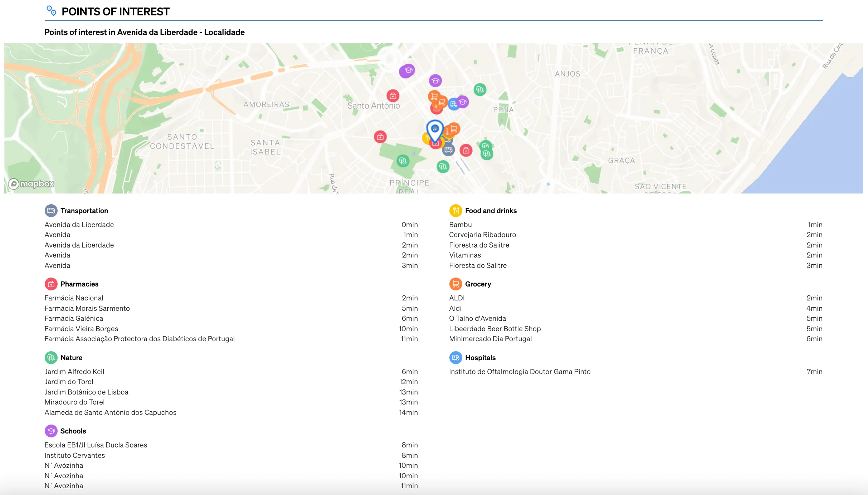Click the purple Schools category icon
868x495 pixels.
click(51, 431)
